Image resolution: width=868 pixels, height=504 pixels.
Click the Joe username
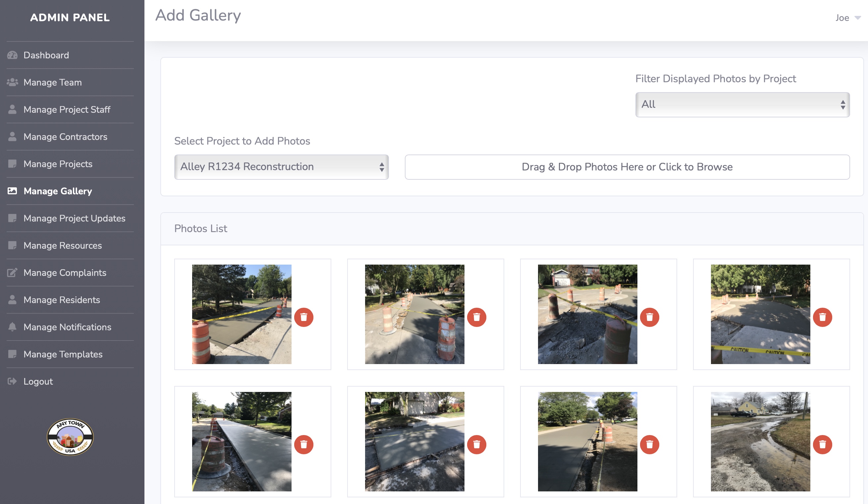click(x=842, y=18)
